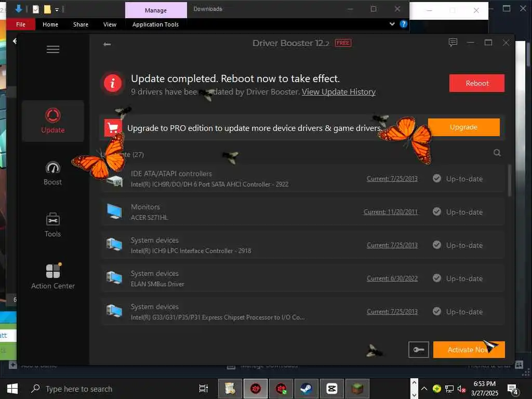Select the IDE ATA/ATAPI controllers row text
This screenshot has width=532, height=399.
(x=171, y=174)
